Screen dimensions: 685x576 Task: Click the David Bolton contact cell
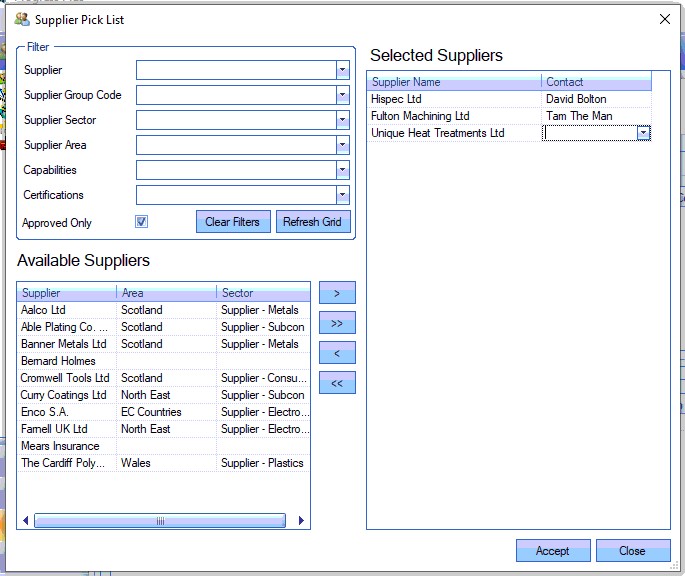(x=596, y=99)
